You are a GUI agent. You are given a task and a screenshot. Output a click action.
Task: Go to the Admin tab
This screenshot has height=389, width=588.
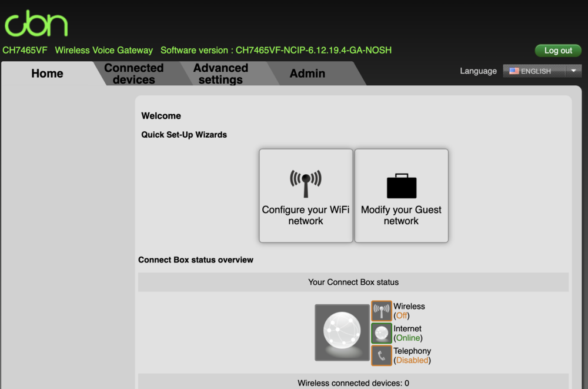pyautogui.click(x=307, y=74)
